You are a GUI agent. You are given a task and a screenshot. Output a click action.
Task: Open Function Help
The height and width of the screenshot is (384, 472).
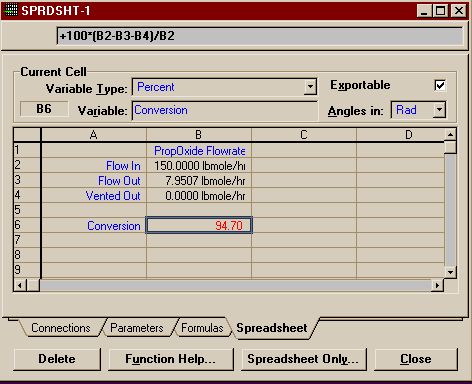[171, 359]
